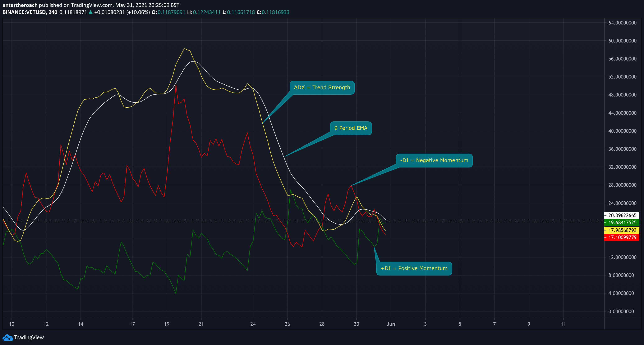
Task: Click the '11' date label on time axis
Action: (563, 324)
